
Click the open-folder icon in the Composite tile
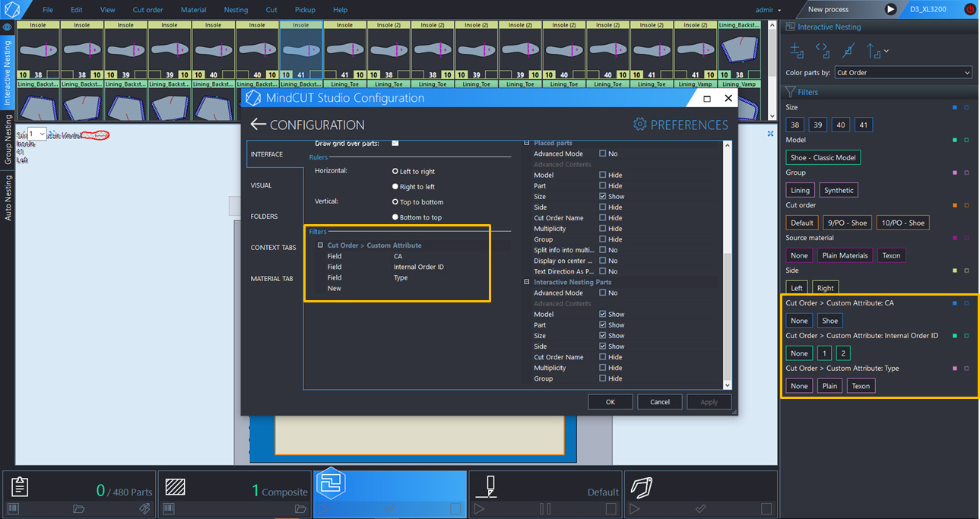tap(300, 508)
